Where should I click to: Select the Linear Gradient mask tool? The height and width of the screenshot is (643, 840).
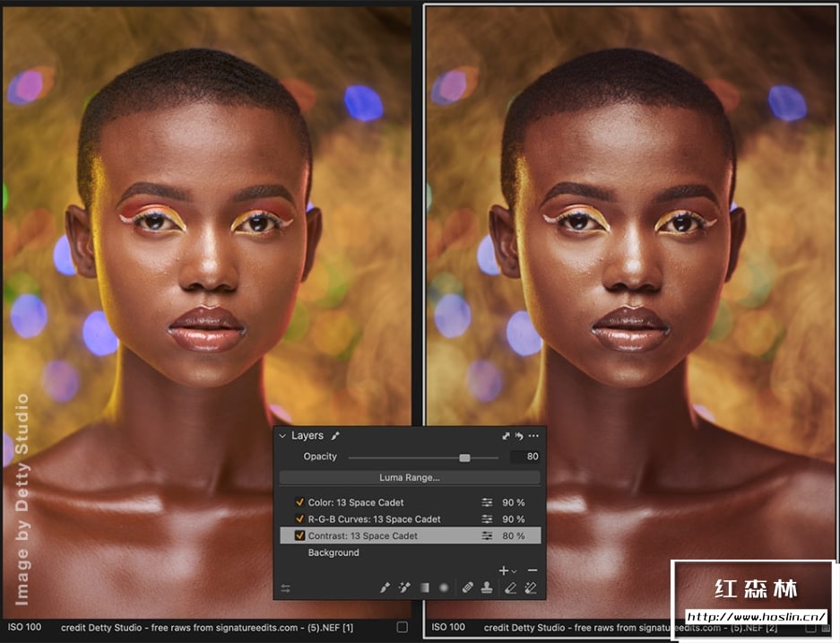[424, 588]
